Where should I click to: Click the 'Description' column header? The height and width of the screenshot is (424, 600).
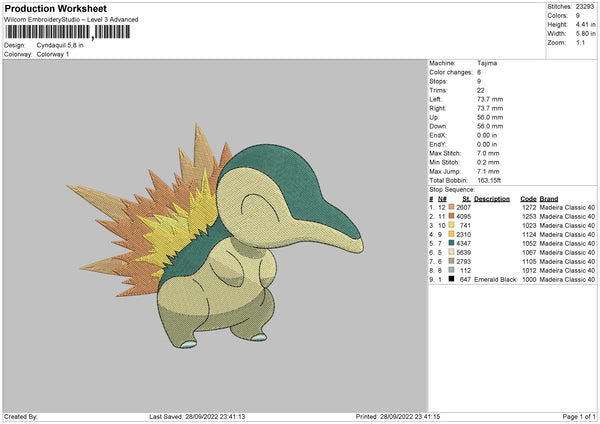coord(492,199)
